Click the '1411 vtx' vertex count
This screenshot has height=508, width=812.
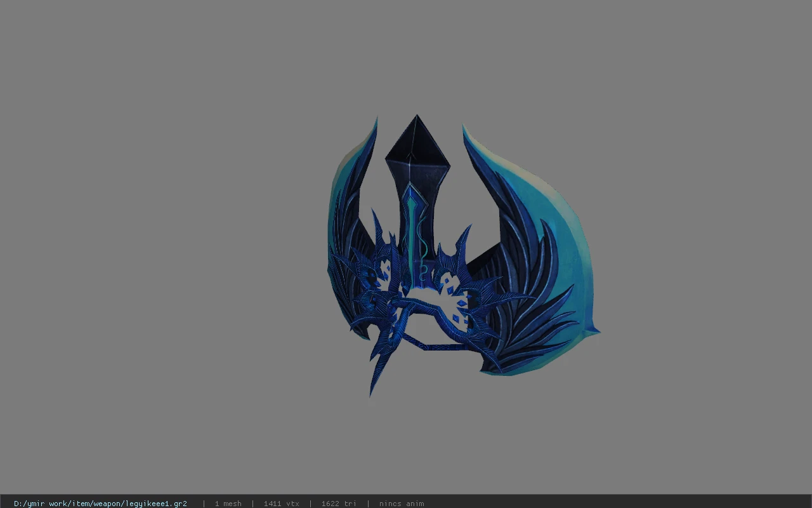pyautogui.click(x=281, y=504)
